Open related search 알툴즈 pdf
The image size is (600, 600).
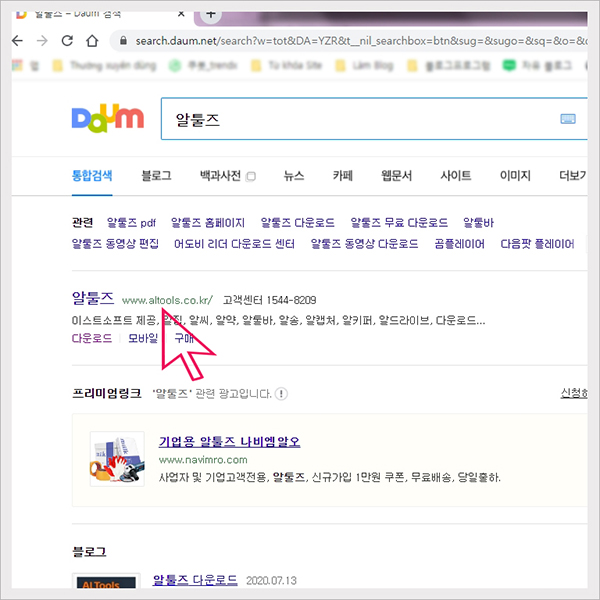[131, 223]
